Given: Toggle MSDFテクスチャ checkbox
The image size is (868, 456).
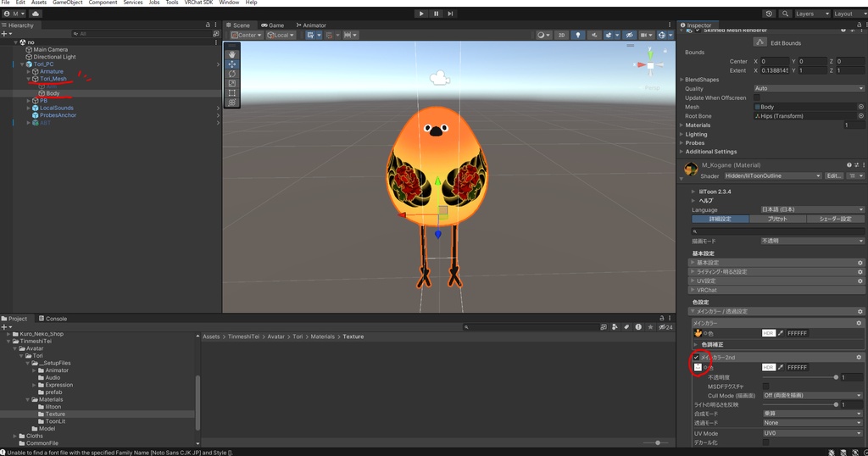Looking at the screenshot, I should click(x=765, y=386).
